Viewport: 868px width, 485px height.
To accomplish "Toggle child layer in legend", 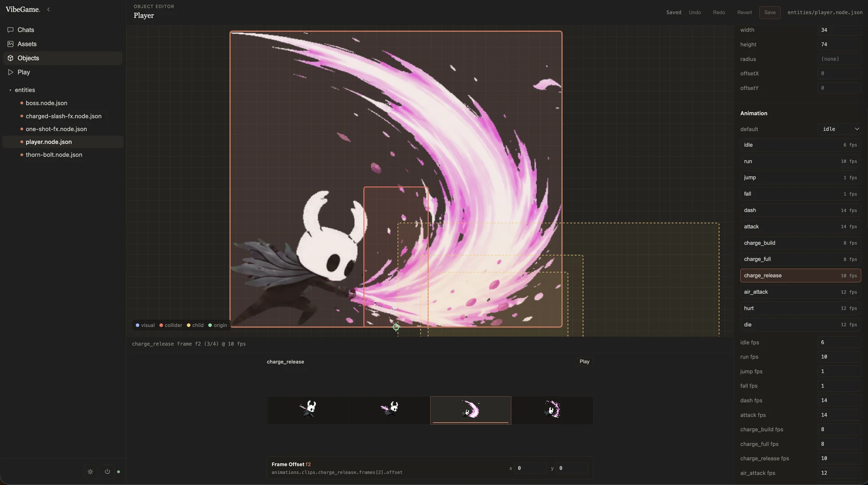I will (195, 325).
